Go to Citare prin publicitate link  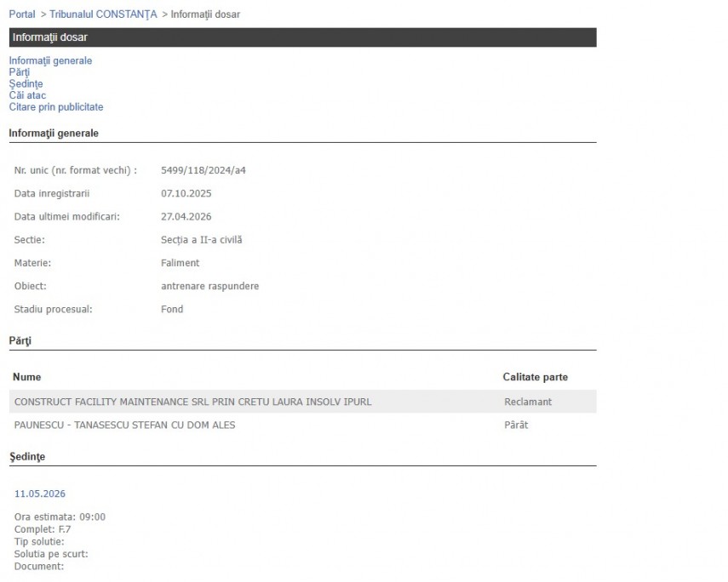tap(56, 107)
